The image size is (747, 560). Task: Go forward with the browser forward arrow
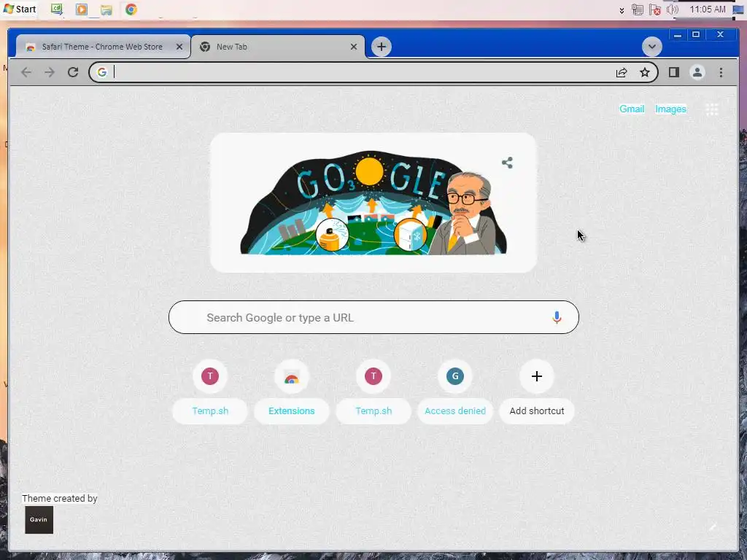click(50, 72)
